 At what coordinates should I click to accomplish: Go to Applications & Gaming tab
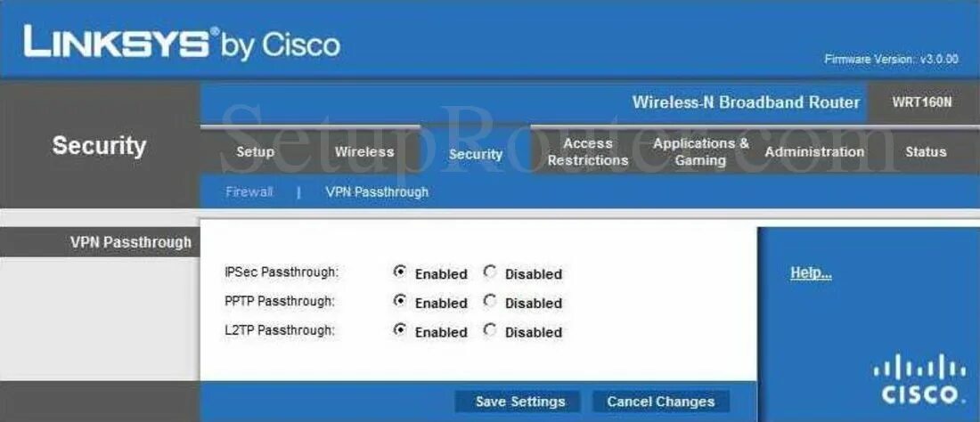pos(700,151)
